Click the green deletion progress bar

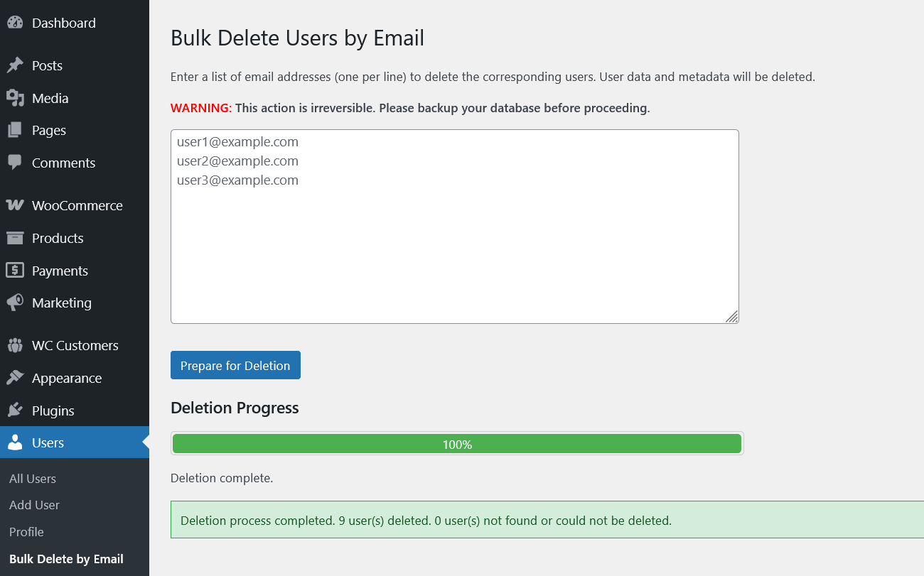point(457,444)
